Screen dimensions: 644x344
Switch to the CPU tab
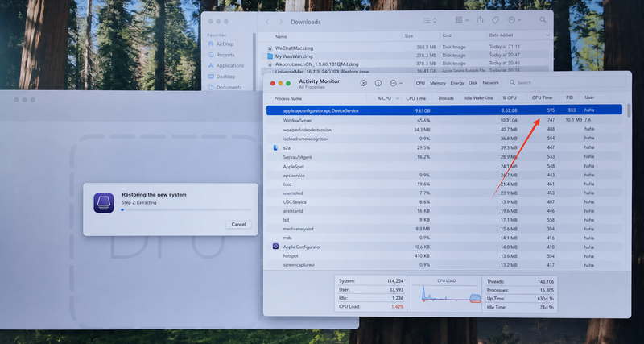420,83
